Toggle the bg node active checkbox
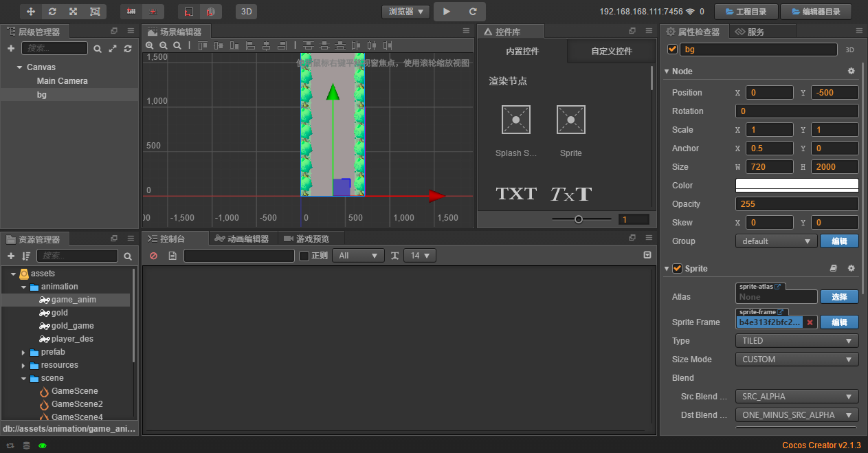868x453 pixels. pyautogui.click(x=672, y=49)
